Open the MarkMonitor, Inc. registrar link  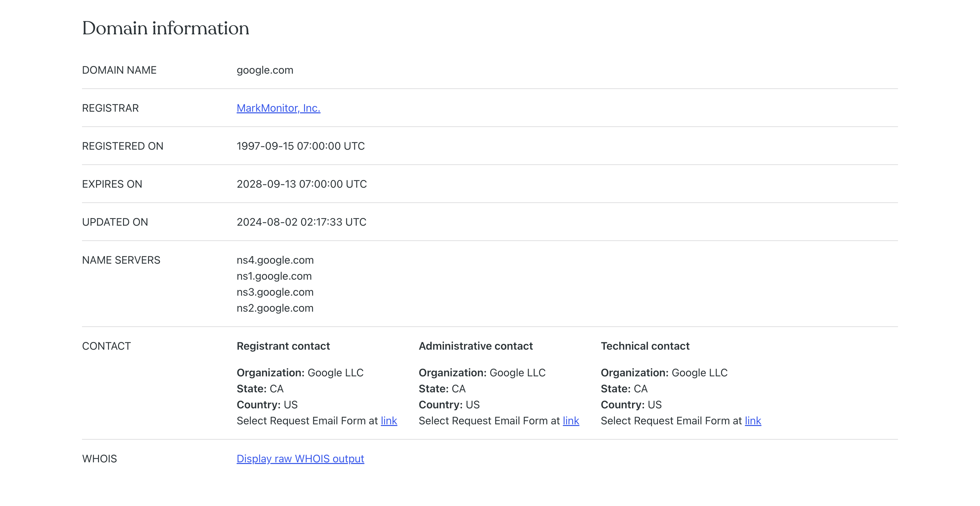coord(278,108)
